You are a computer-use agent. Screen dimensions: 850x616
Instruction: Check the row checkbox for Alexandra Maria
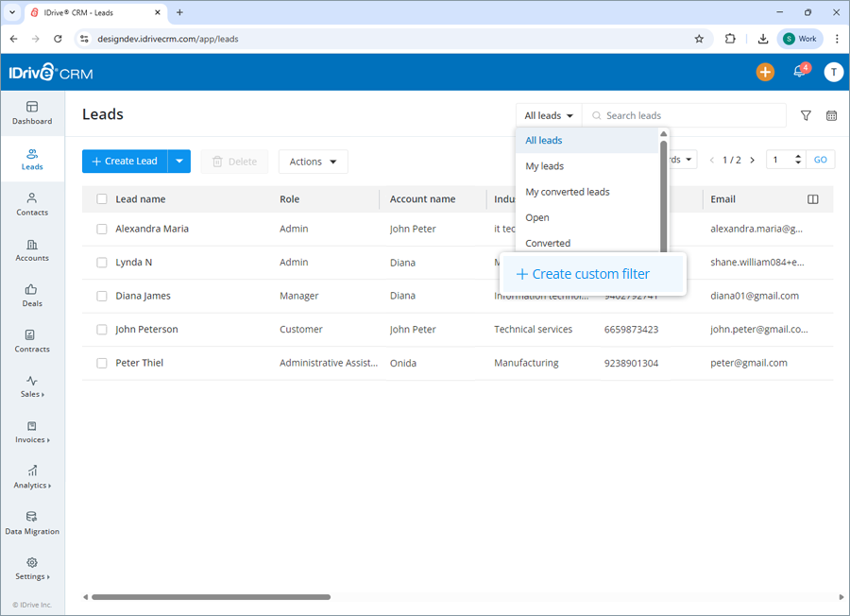[101, 229]
